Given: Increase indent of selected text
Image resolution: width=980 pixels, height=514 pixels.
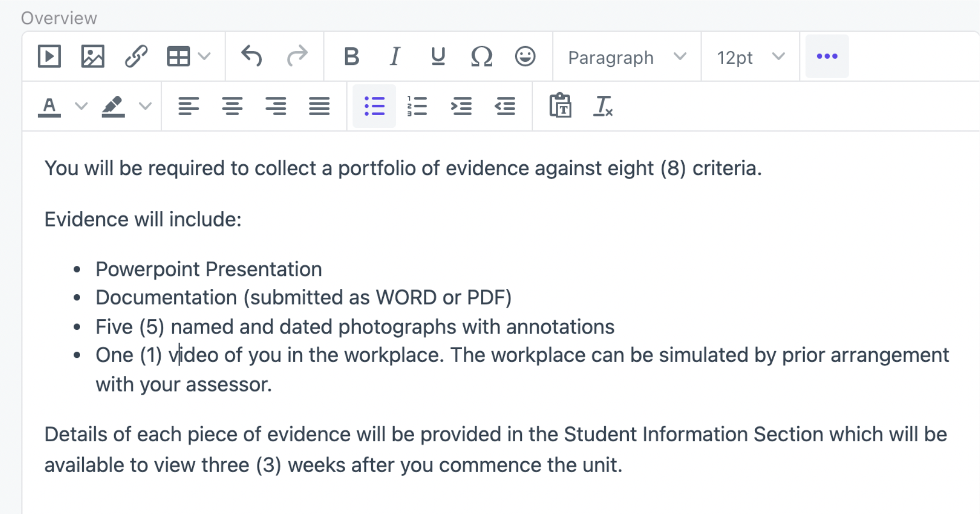Looking at the screenshot, I should pyautogui.click(x=461, y=106).
